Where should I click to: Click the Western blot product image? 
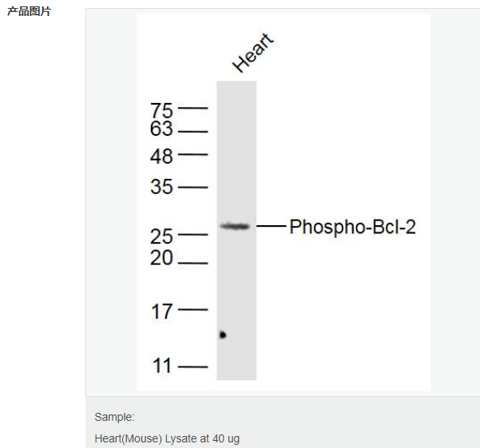pos(284,202)
